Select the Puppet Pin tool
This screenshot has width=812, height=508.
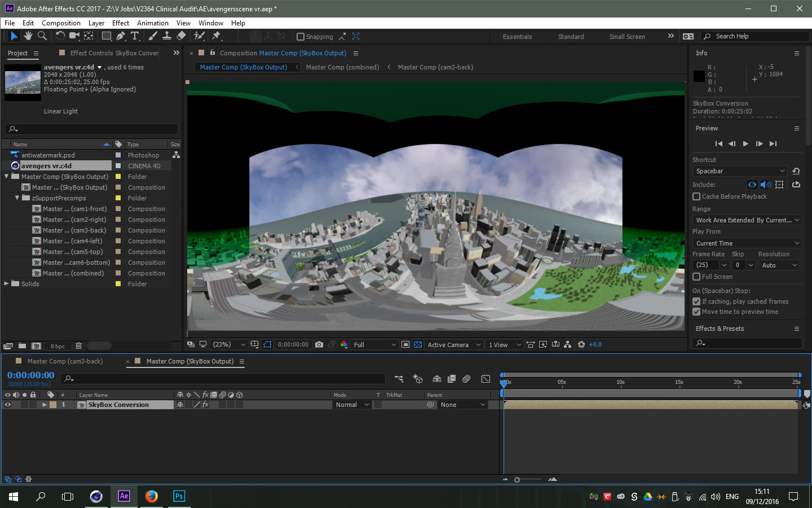click(216, 36)
